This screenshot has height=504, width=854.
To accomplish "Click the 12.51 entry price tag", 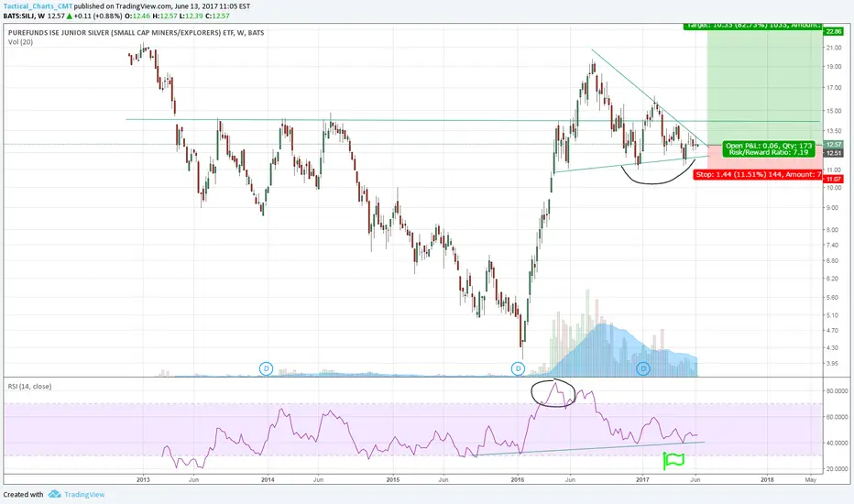I will pyautogui.click(x=833, y=153).
